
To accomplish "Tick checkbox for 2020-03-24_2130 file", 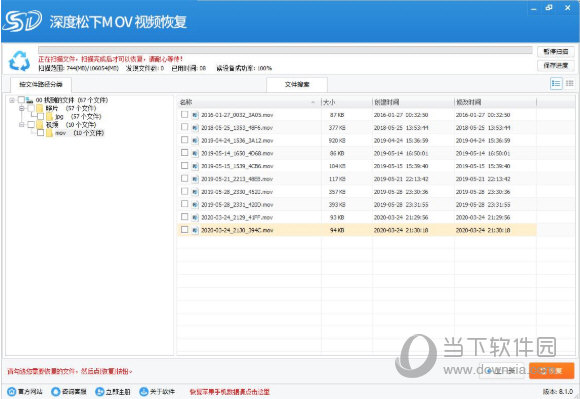I will (x=184, y=230).
